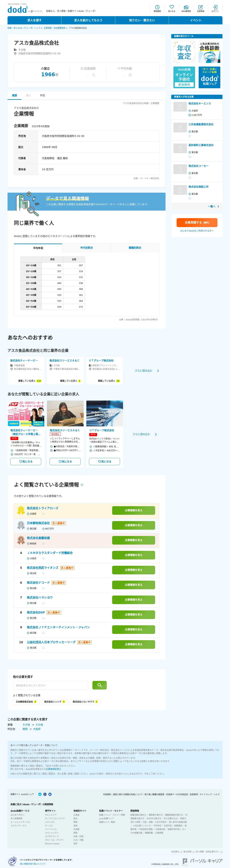
Task: Select the 日本郵政株式会社 search tag
Action: tap(26, 702)
